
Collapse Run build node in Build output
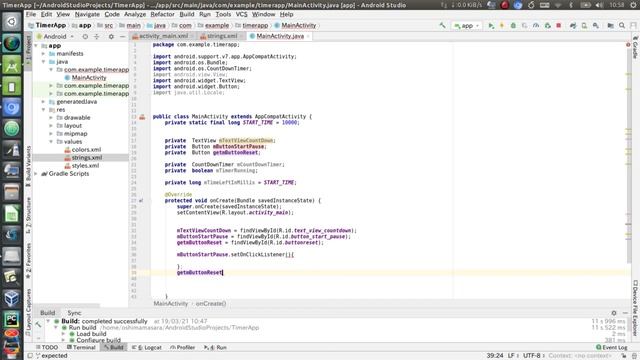click(56, 328)
